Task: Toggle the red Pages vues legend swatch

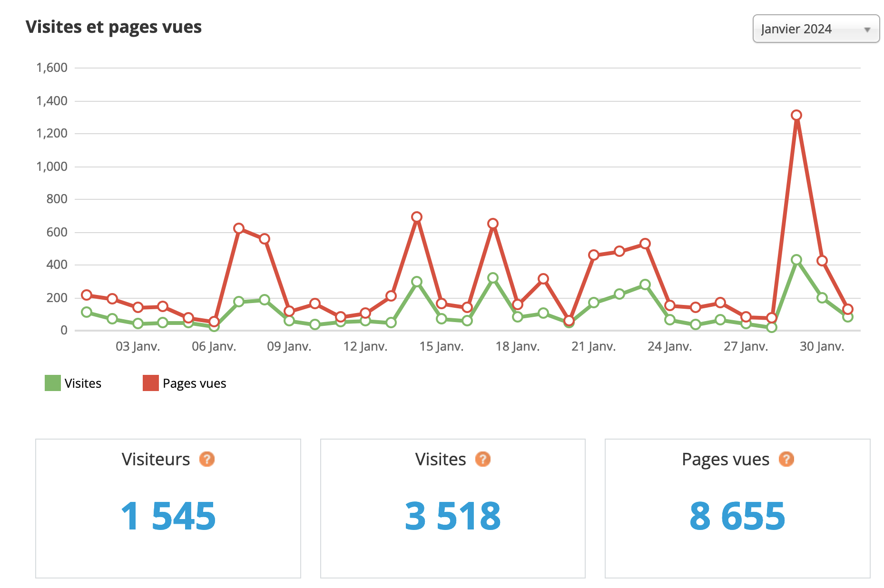Action: point(151,383)
